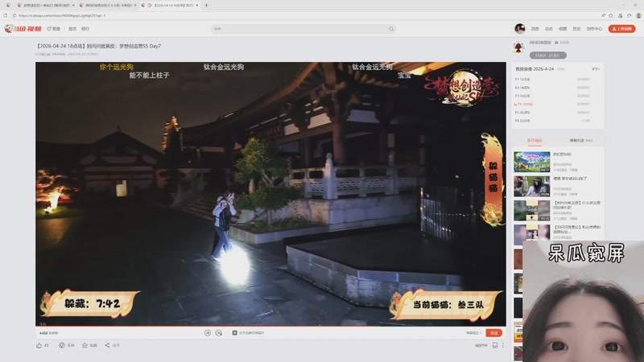Switch to the related videos tab
The width and height of the screenshot is (644, 362).
click(x=535, y=140)
